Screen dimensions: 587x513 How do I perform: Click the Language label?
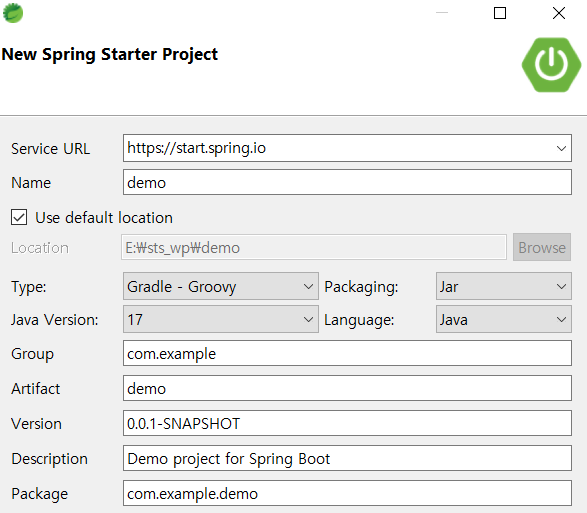pyautogui.click(x=359, y=320)
